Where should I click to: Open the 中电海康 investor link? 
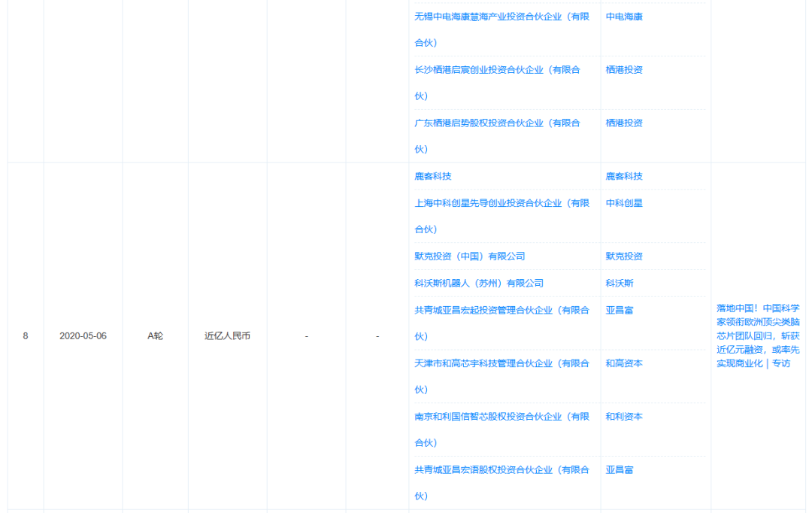tap(624, 17)
